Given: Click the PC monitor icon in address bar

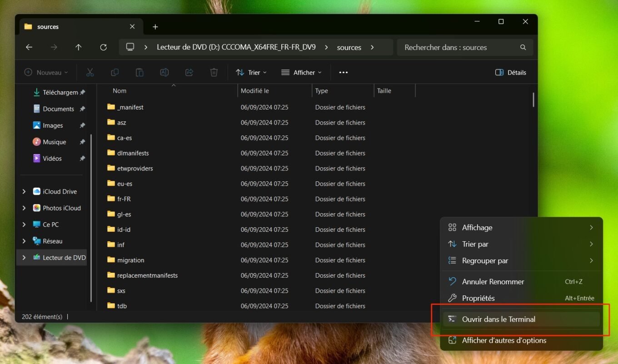Looking at the screenshot, I should [130, 47].
